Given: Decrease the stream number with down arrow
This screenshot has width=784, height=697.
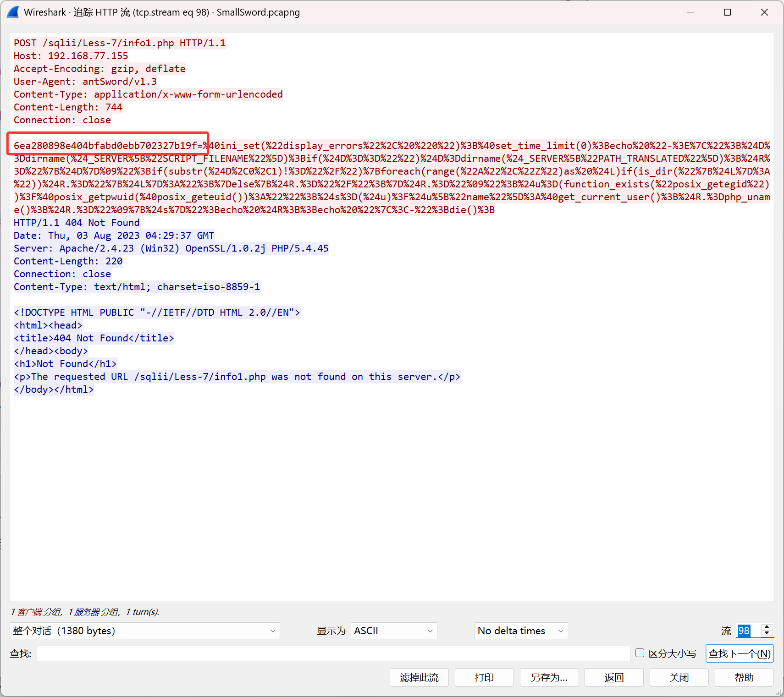Looking at the screenshot, I should point(767,634).
